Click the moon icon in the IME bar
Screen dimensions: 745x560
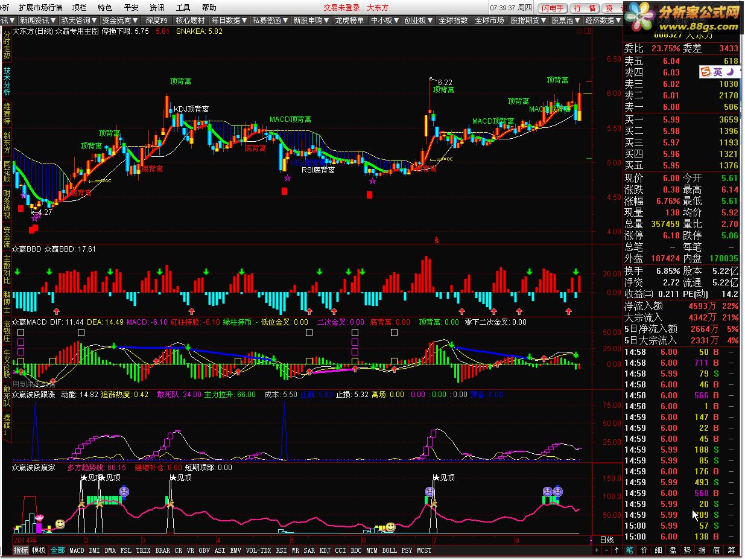[x=729, y=72]
